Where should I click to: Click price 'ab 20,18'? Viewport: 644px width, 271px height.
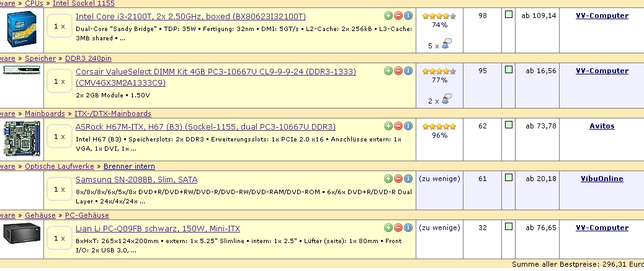pos(541,179)
